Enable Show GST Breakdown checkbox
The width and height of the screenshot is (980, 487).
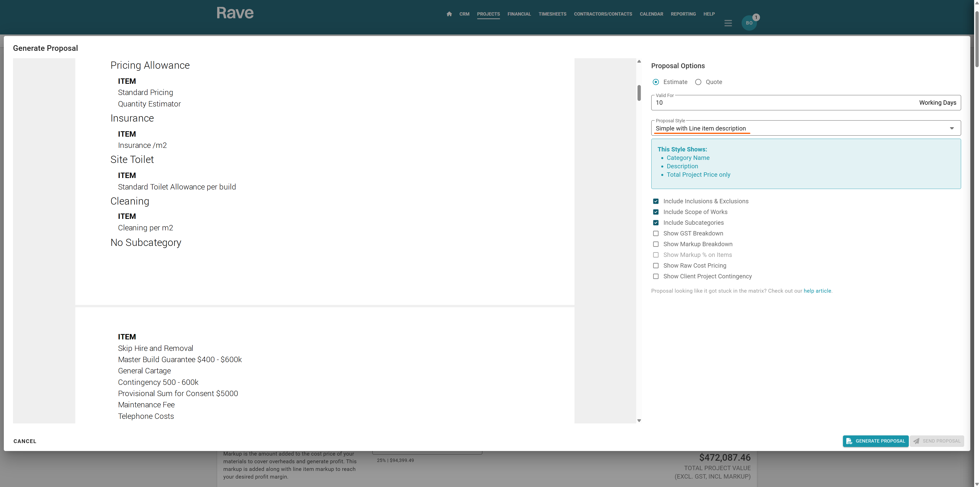pos(656,233)
